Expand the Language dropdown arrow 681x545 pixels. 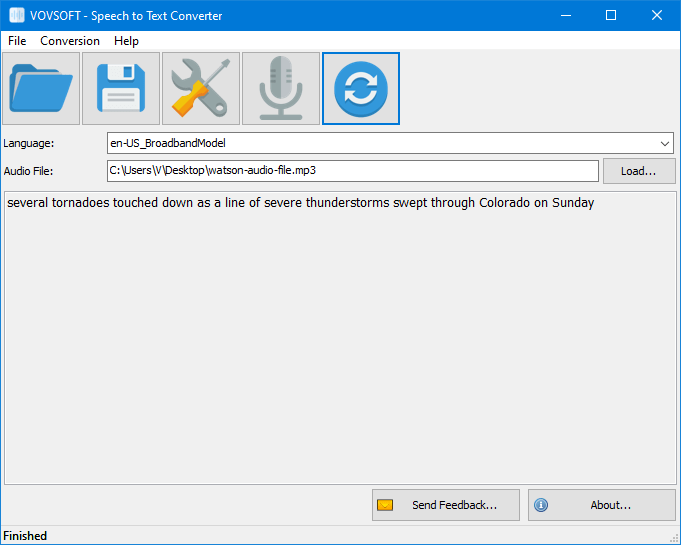pyautogui.click(x=664, y=143)
